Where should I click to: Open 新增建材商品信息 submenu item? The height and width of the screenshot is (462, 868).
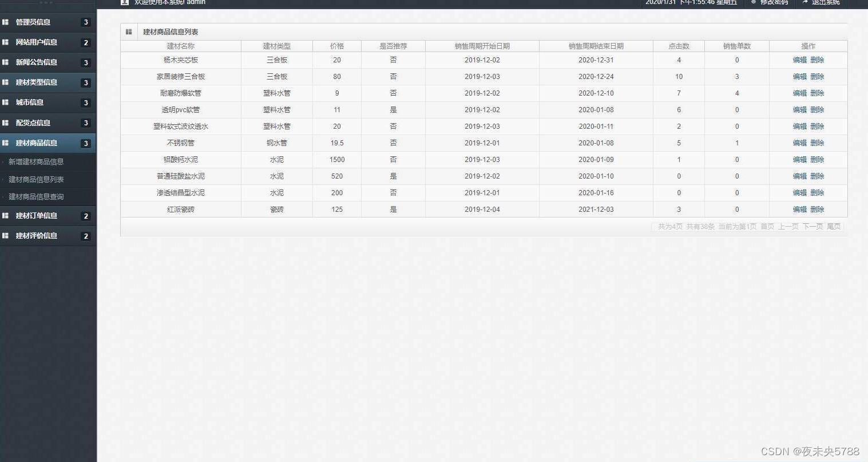coord(36,162)
